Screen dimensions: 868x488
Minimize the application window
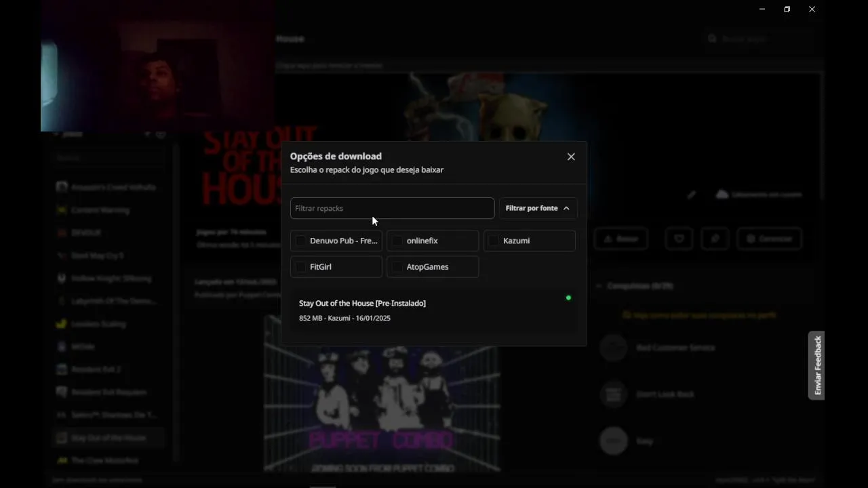click(762, 9)
